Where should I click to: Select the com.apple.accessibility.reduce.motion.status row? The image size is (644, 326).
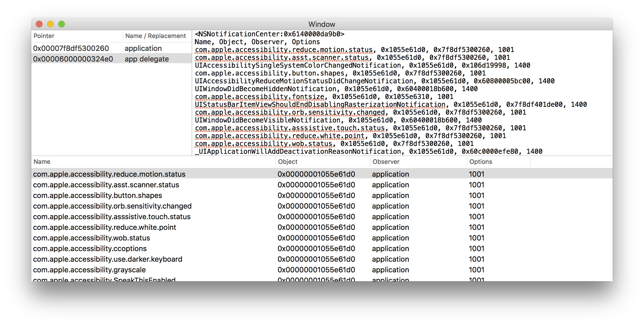109,174
